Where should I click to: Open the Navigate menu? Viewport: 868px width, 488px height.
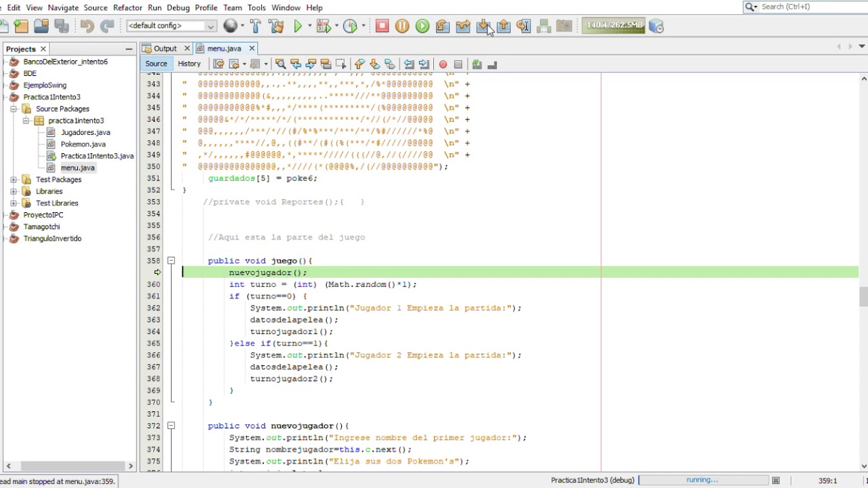(63, 7)
